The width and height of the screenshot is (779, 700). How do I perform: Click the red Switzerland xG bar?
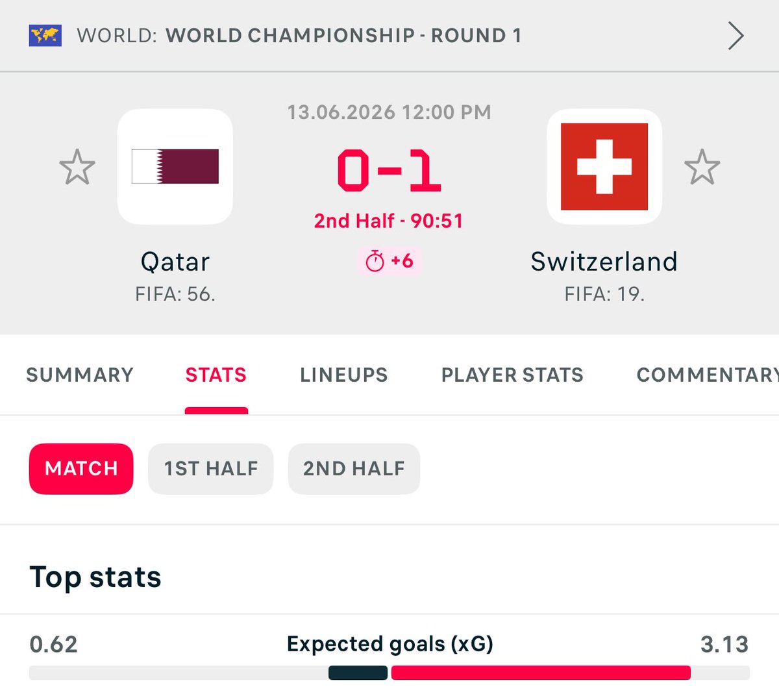pyautogui.click(x=541, y=673)
